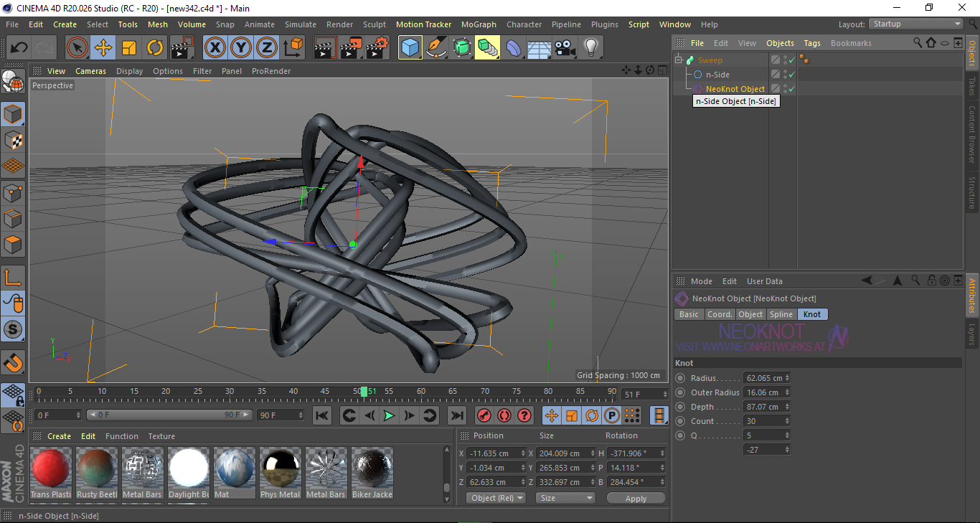This screenshot has height=523, width=980.
Task: Switch to the Spline attribute tab
Action: pos(781,314)
